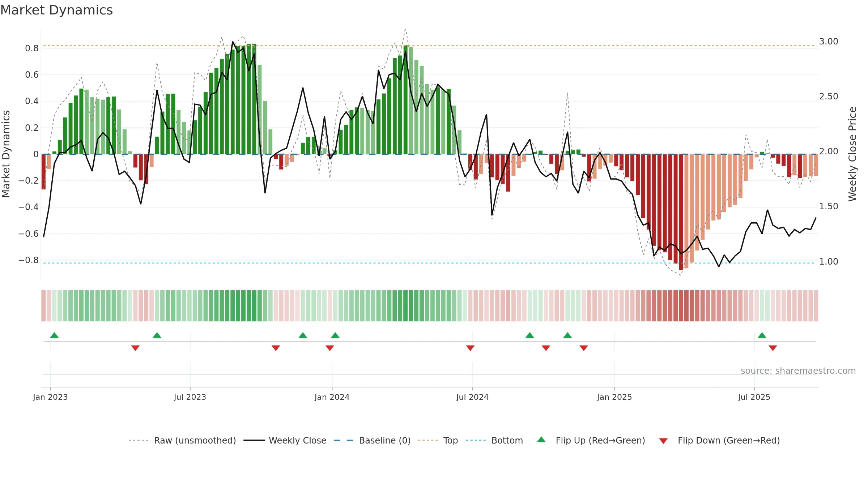Click the red Flip Down triangle in late June 2024
Screen dimensions: 868x488
tap(470, 348)
